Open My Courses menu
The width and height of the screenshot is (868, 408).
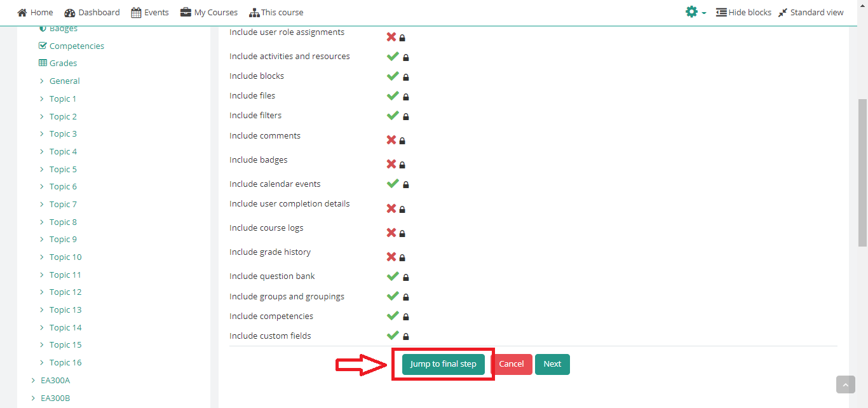point(209,12)
